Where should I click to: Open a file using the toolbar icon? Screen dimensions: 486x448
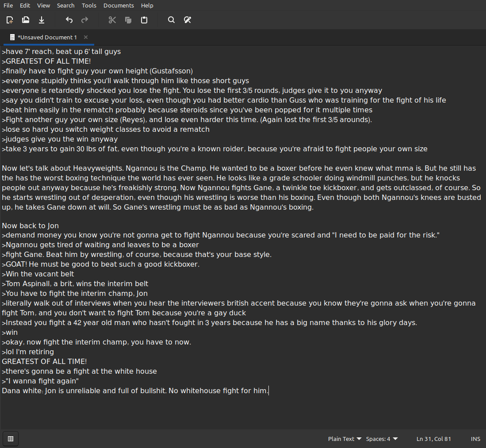pos(26,20)
